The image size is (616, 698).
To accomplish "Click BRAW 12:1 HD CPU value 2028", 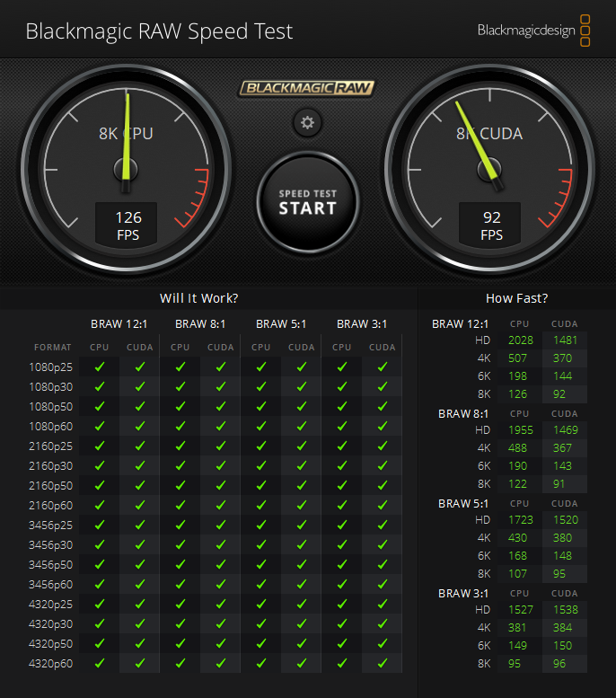I will (521, 340).
